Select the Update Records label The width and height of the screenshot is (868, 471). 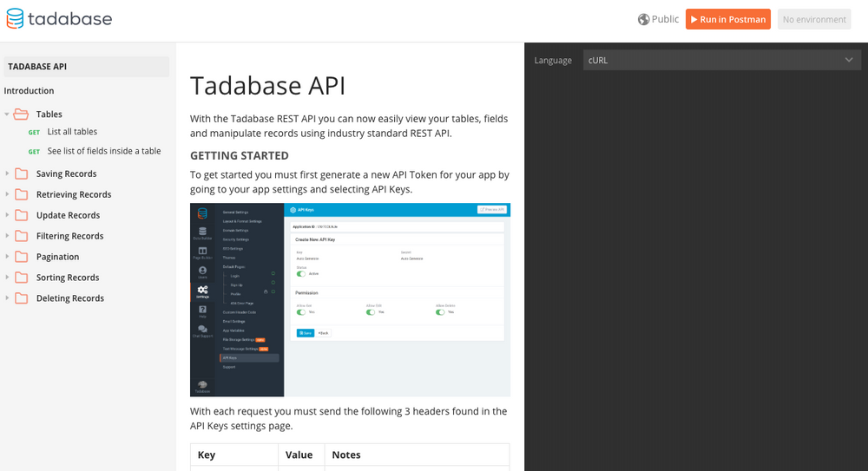click(68, 215)
